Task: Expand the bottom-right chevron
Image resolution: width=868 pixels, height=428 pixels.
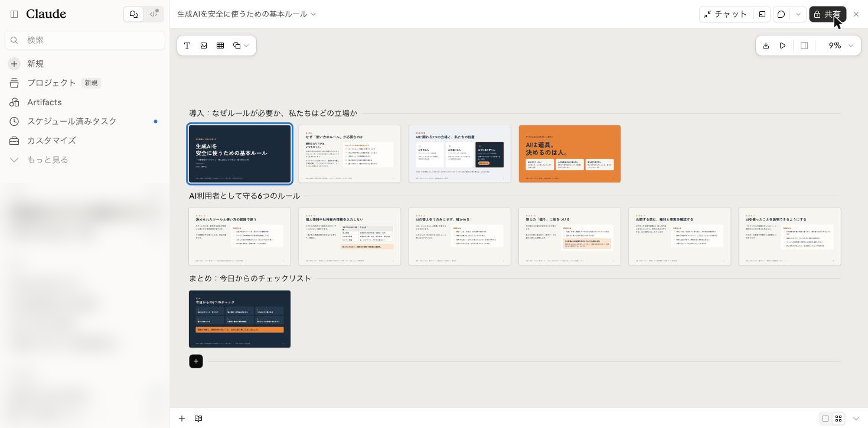Action: coord(856,419)
